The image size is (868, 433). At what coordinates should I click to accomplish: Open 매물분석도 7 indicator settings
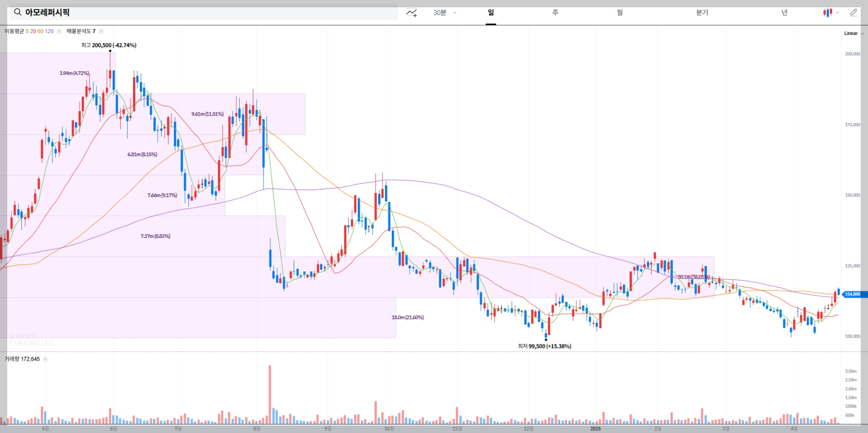81,31
